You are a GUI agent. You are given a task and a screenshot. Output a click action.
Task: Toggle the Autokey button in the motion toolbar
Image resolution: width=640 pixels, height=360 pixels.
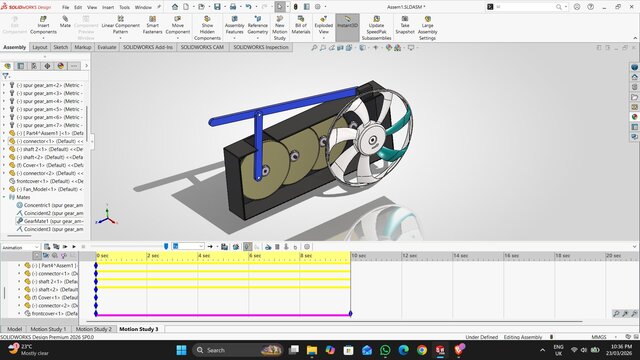[247, 247]
